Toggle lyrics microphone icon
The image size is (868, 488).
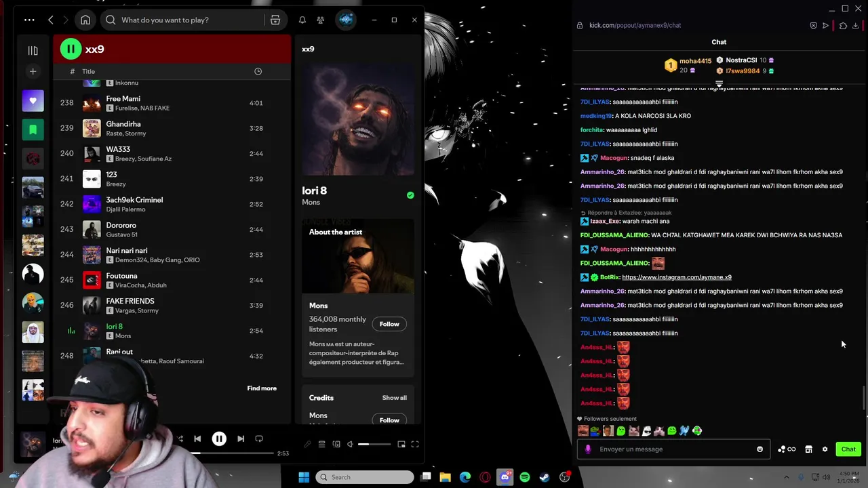(x=307, y=445)
